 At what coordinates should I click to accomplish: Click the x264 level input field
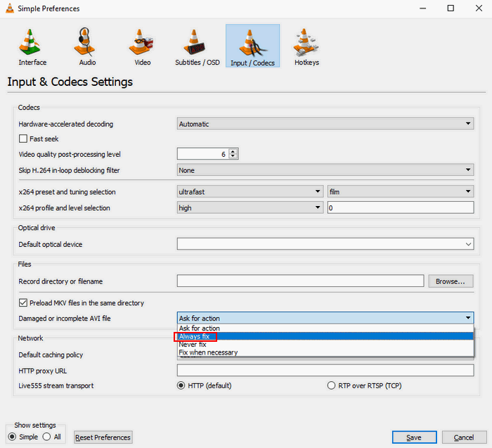(401, 207)
